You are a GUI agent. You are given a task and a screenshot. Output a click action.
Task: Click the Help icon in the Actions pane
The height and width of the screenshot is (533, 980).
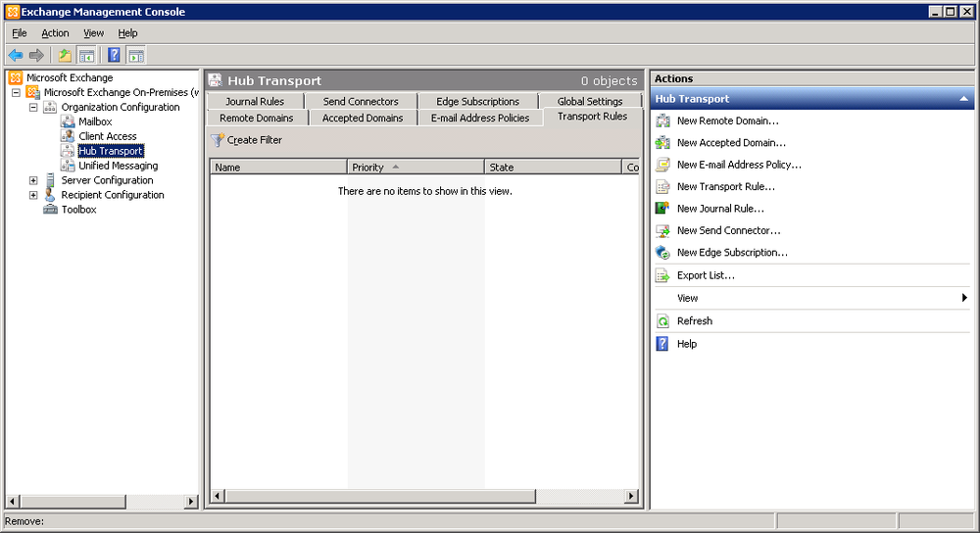[x=662, y=344]
